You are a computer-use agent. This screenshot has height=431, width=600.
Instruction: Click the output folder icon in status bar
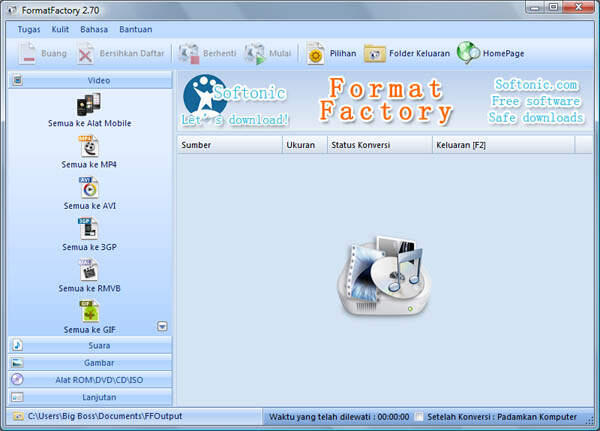tap(18, 416)
